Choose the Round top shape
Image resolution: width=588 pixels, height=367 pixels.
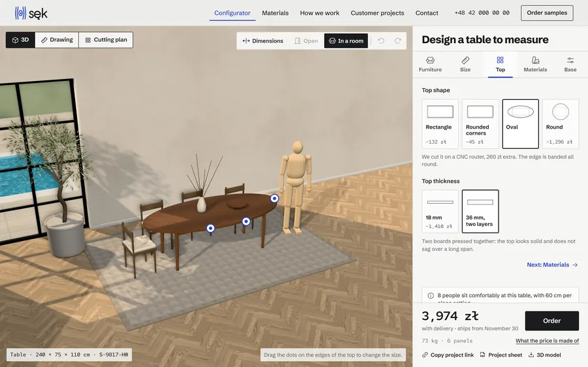[x=561, y=123]
